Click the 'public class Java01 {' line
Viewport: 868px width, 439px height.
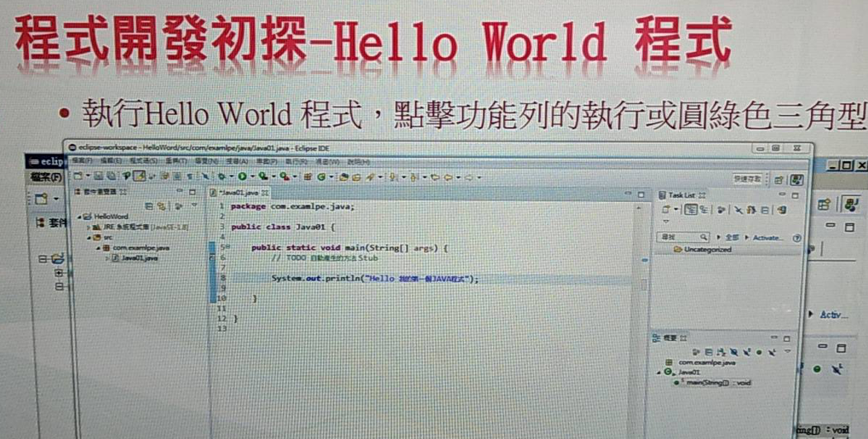[283, 228]
